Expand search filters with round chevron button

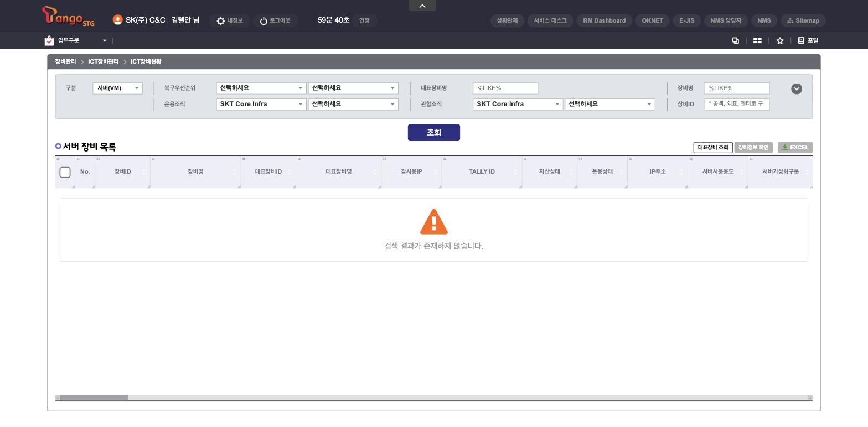click(797, 88)
